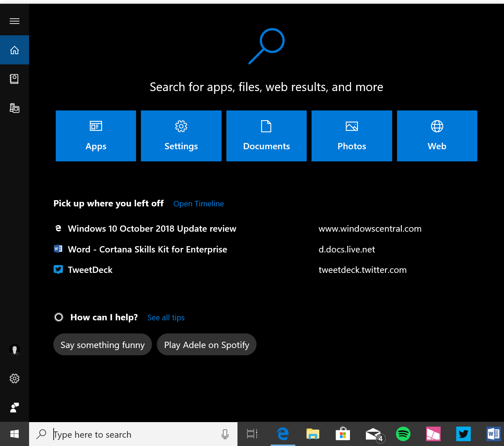Open the TweetDeck activity item
Screen dimensions: 504x446
pos(90,270)
